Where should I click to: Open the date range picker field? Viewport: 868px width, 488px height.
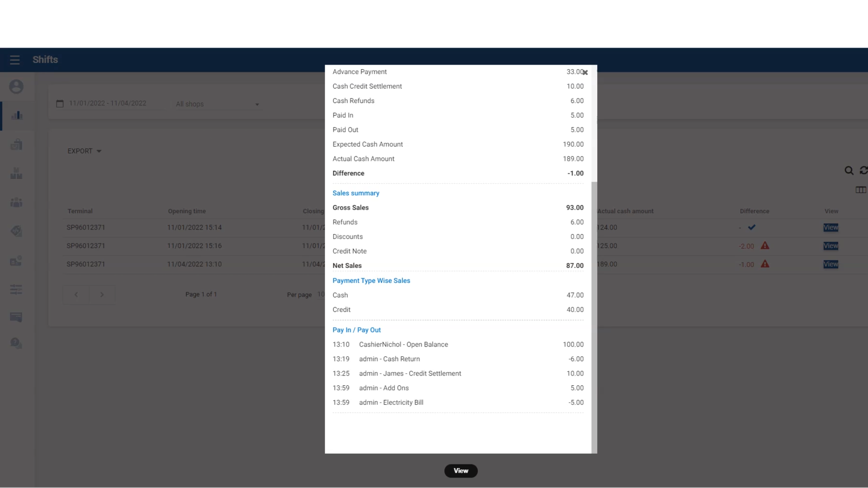click(x=108, y=103)
